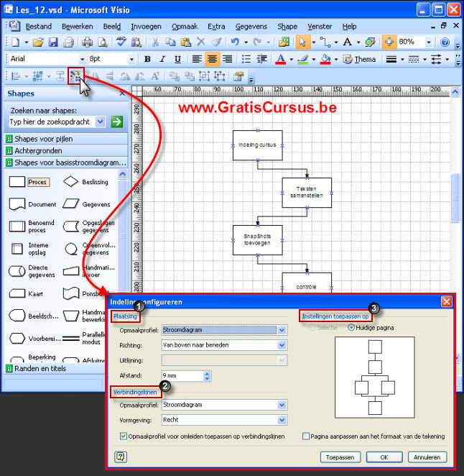Open the Richting dropdown
Viewport: 464px width, 476px height.
pyautogui.click(x=282, y=345)
